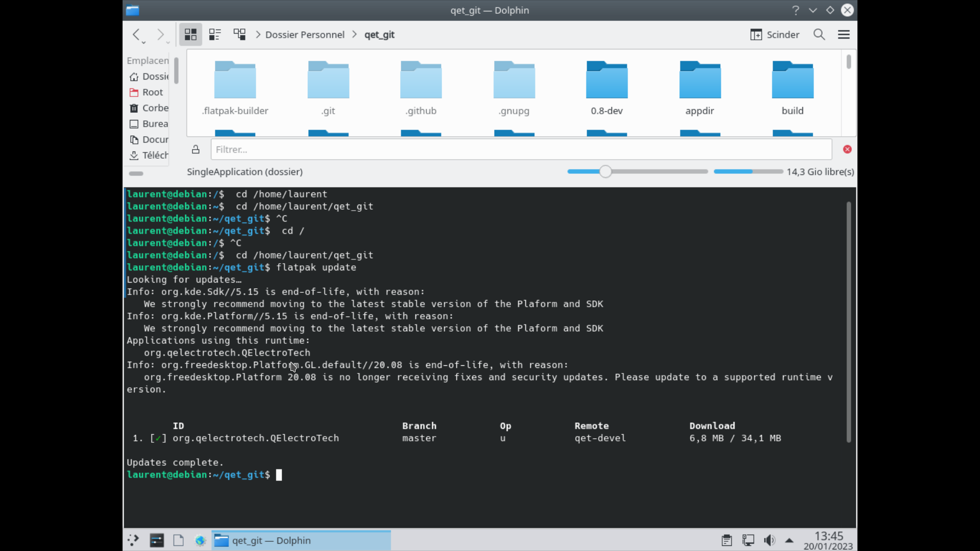The image size is (980, 551).
Task: Open Corbeille trash in sidebar
Action: [149, 108]
